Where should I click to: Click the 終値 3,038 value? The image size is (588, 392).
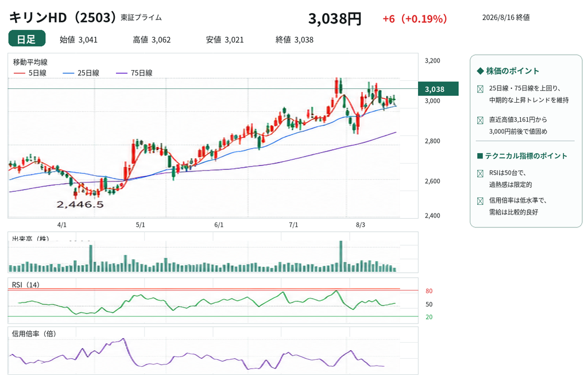coord(295,40)
